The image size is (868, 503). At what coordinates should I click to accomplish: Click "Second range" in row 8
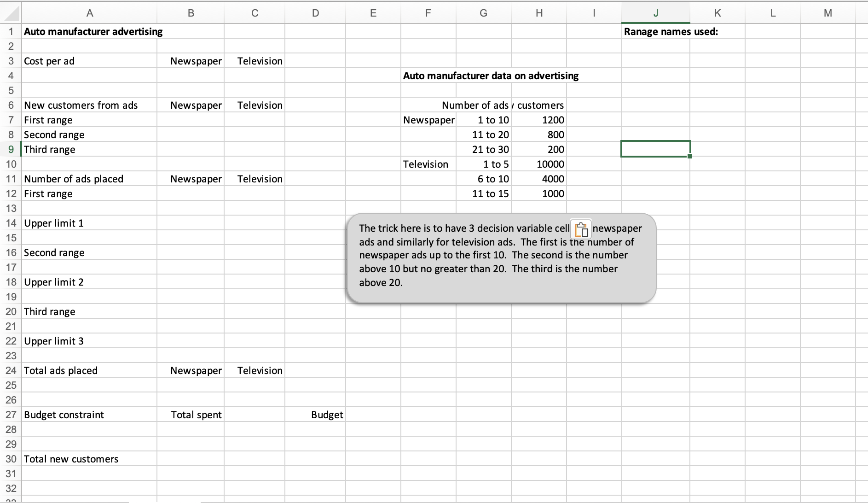pos(54,135)
